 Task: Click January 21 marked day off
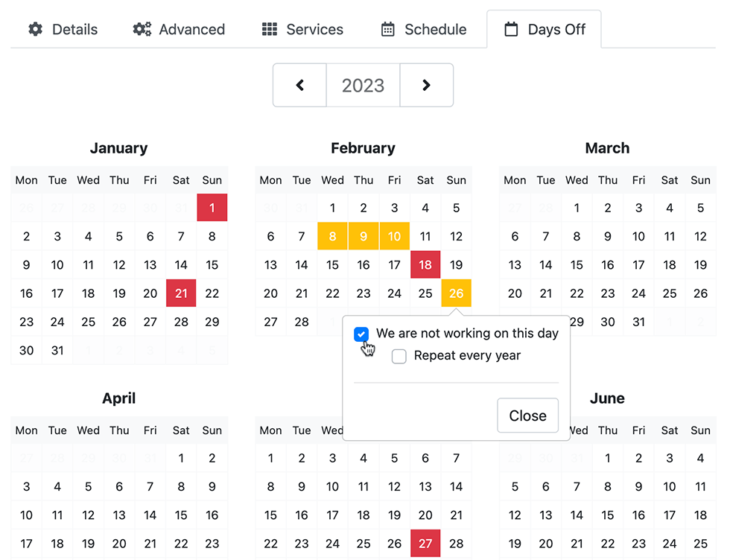pyautogui.click(x=181, y=293)
